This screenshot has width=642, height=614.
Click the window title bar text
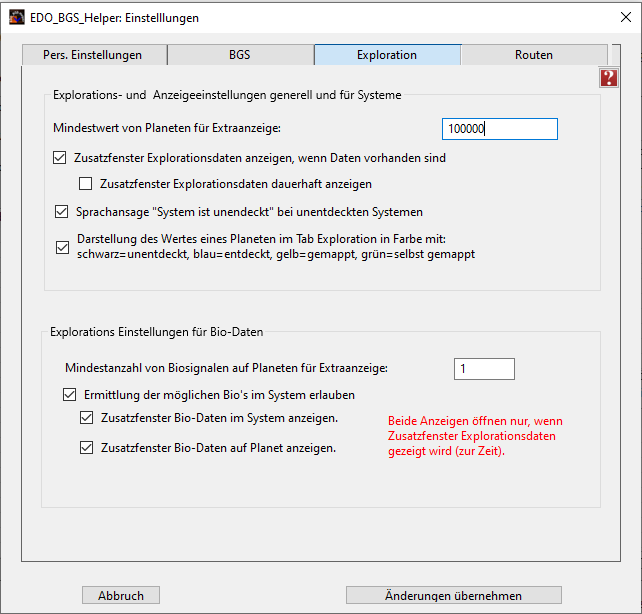coord(117,18)
